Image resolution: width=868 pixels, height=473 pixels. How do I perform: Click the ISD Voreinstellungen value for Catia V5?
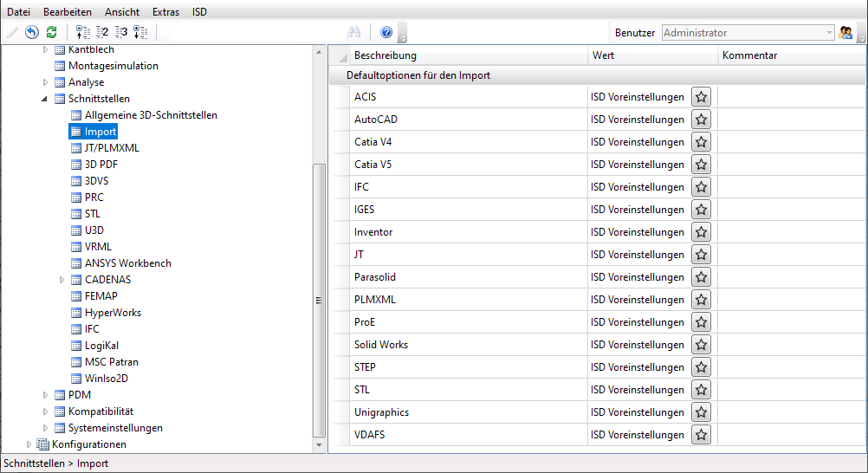[x=638, y=165]
